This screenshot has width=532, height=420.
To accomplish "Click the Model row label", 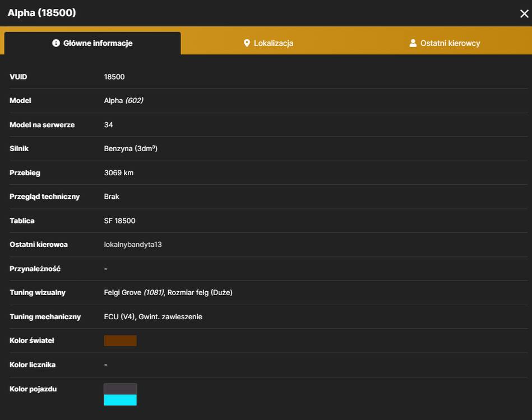I will pos(20,100).
